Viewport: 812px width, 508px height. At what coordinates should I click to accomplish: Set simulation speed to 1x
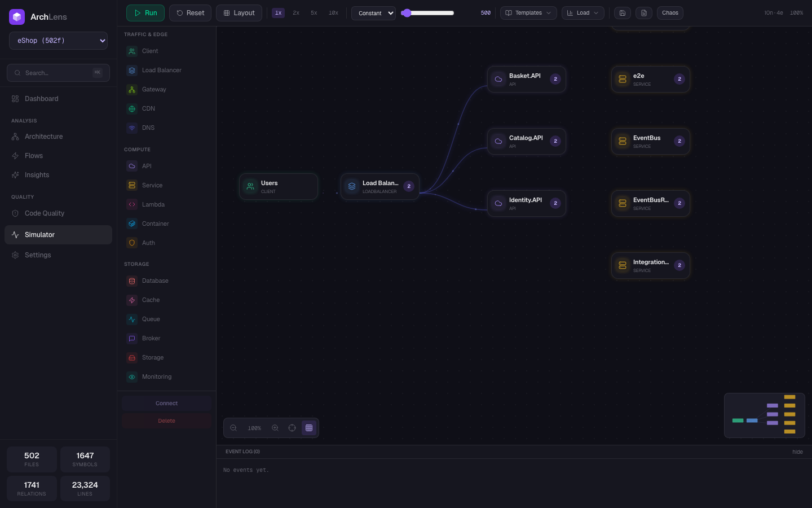[279, 13]
